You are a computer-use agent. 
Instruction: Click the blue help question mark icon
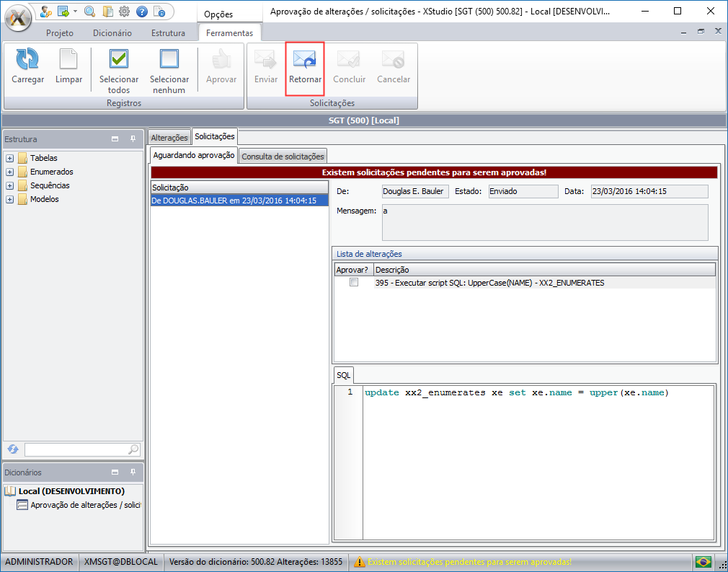click(142, 11)
